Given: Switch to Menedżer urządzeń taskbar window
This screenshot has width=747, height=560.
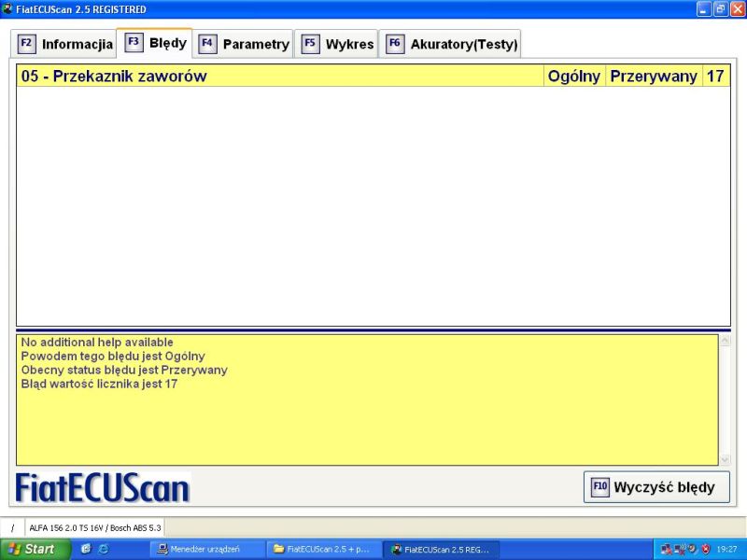Looking at the screenshot, I should [x=206, y=549].
